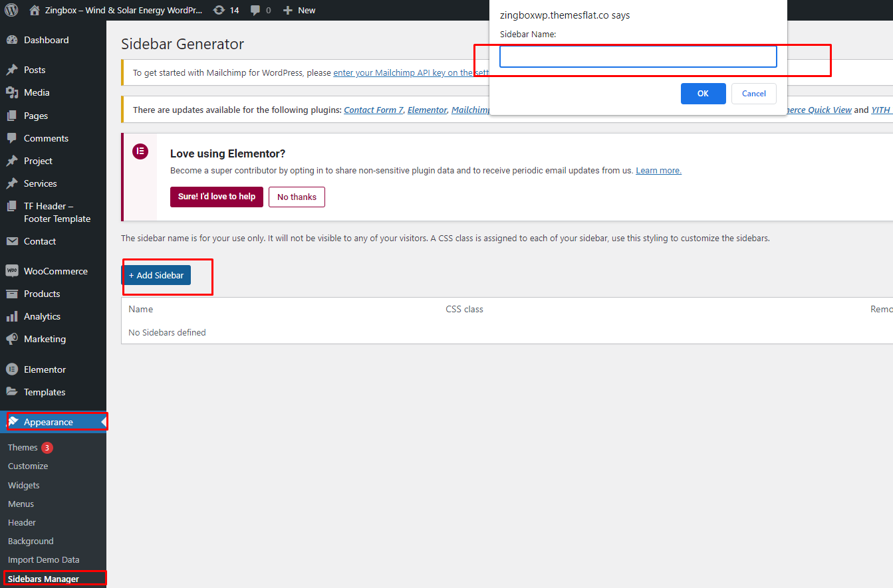
Task: Open the updates icon showing 14
Action: pos(219,10)
